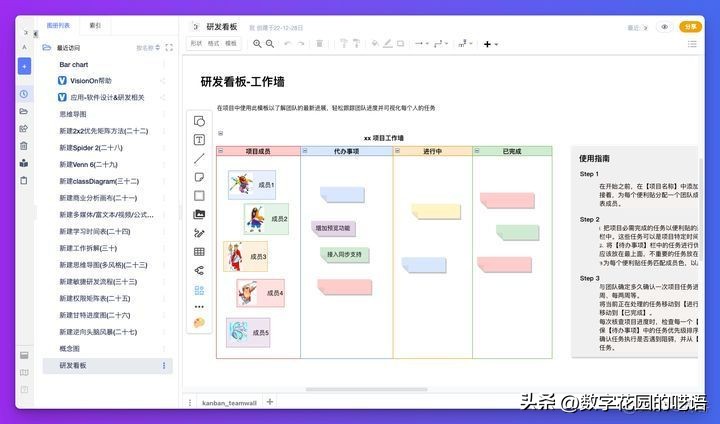The height and width of the screenshot is (424, 720).
Task: Switch to the 索引 tab
Action: 95,26
